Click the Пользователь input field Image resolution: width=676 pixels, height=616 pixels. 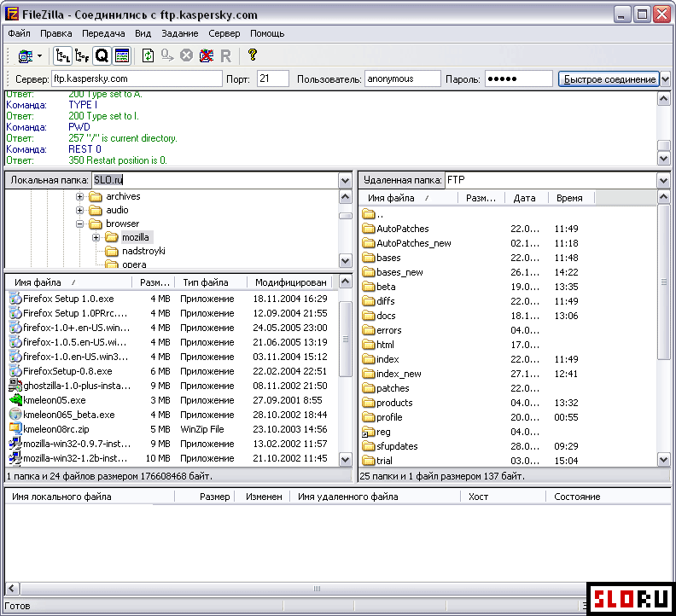(x=403, y=78)
